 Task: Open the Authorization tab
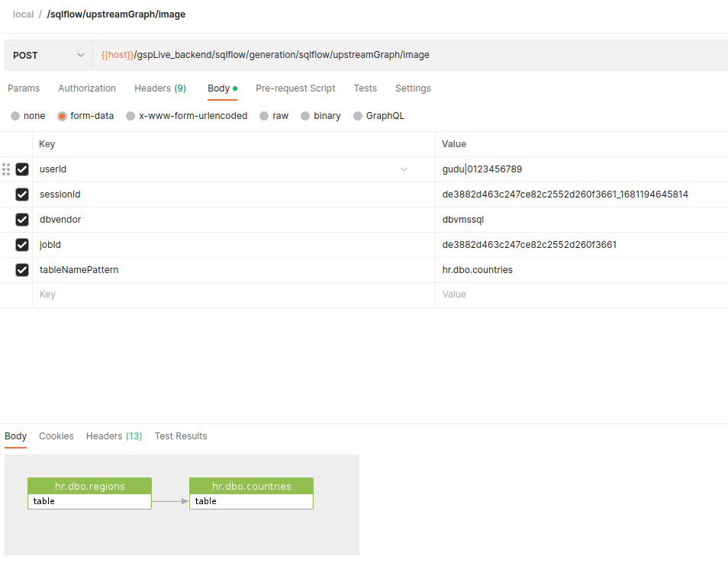pos(87,88)
